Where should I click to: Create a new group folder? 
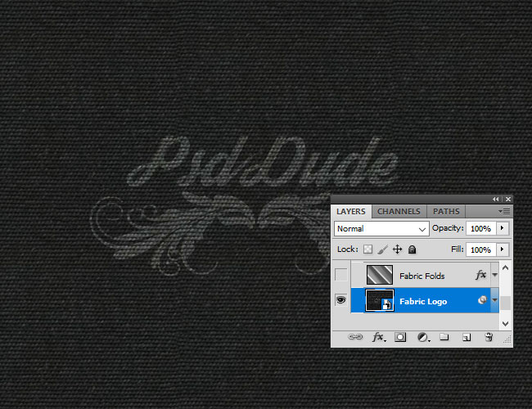(x=444, y=337)
